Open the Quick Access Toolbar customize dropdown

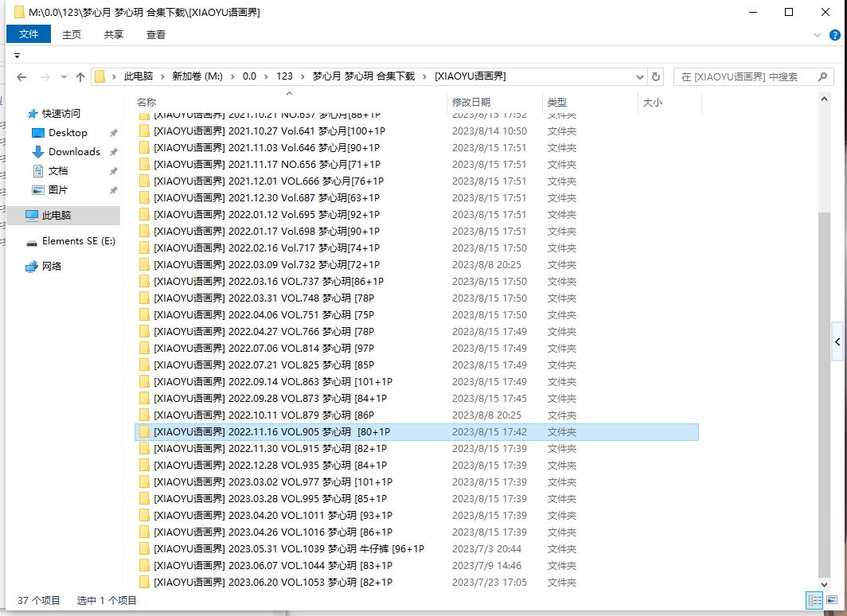pos(17,56)
